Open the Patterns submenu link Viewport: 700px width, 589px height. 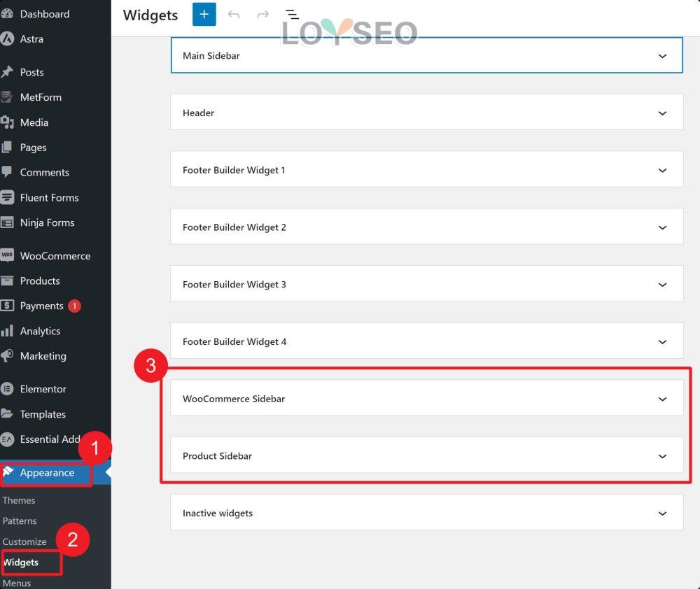point(20,520)
